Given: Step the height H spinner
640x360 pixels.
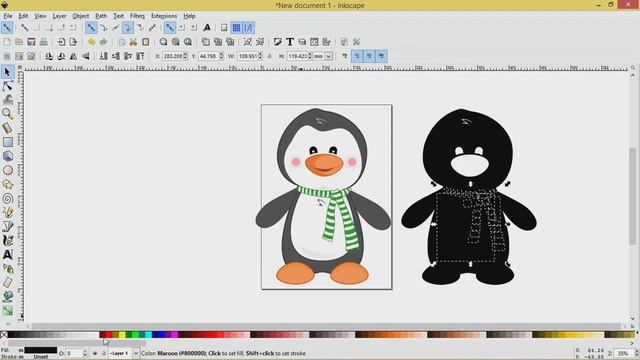Looking at the screenshot, I should [x=310, y=56].
